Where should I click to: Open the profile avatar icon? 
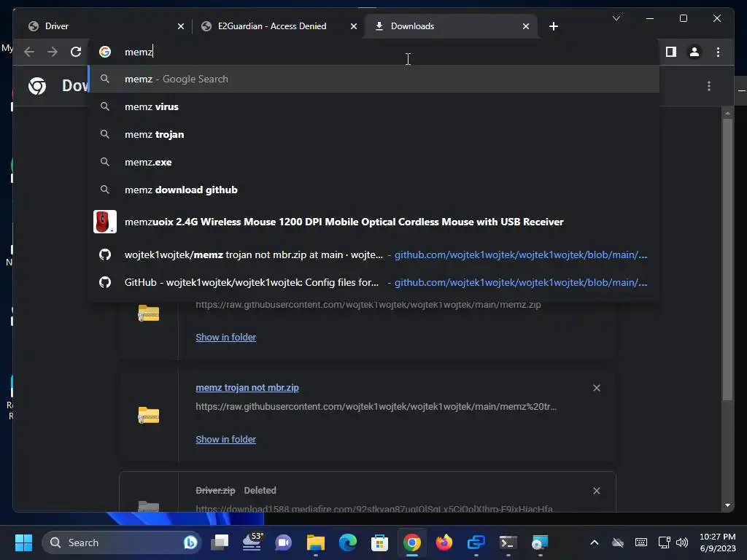(x=694, y=52)
